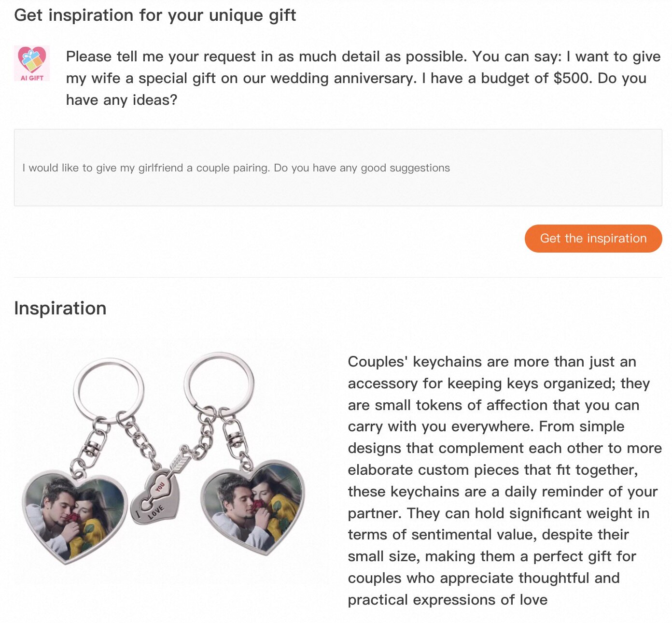Click the couples' keychains description paragraph

(x=504, y=480)
